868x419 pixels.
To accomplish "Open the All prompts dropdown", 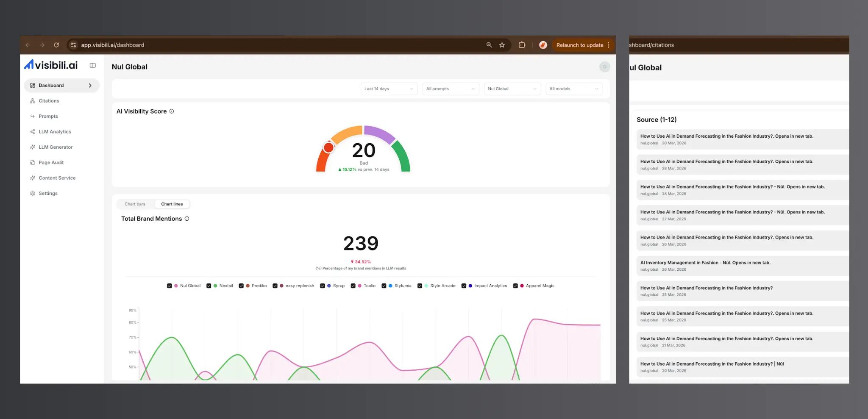I will 451,89.
